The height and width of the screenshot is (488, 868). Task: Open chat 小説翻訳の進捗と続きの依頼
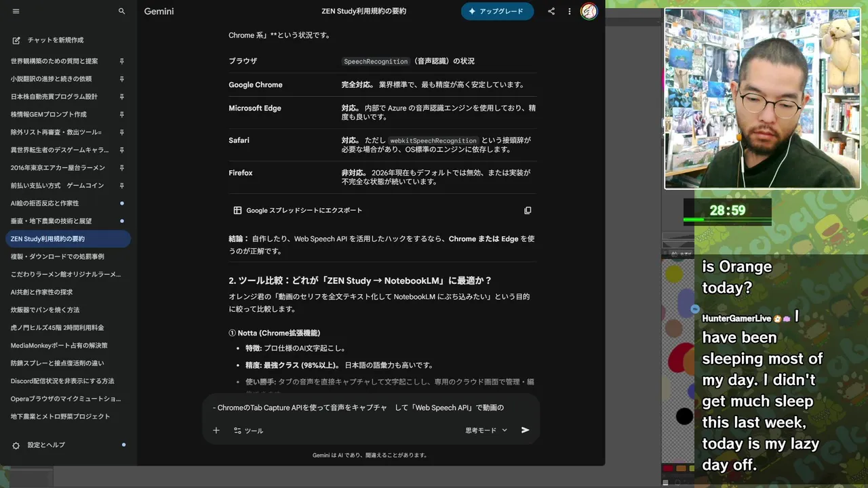51,79
